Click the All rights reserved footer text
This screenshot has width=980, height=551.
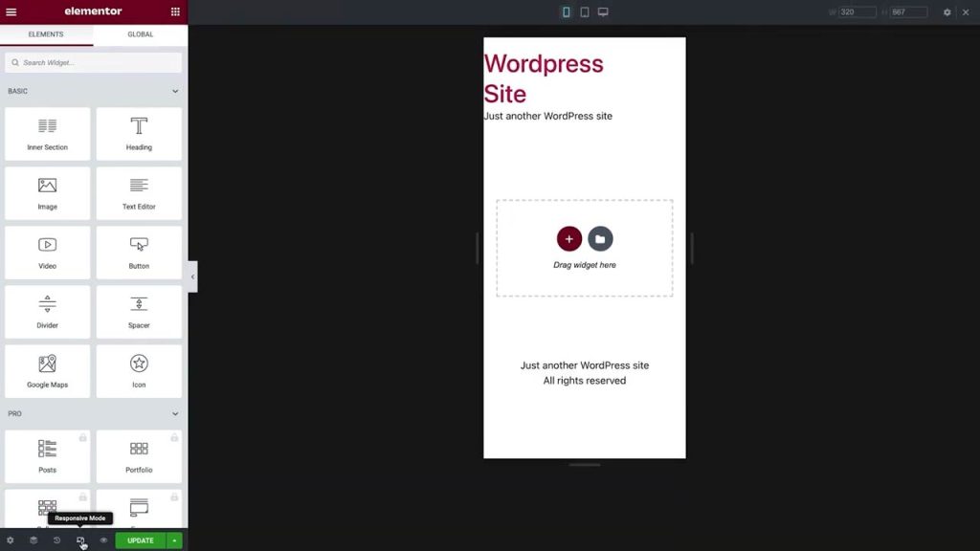pos(585,381)
